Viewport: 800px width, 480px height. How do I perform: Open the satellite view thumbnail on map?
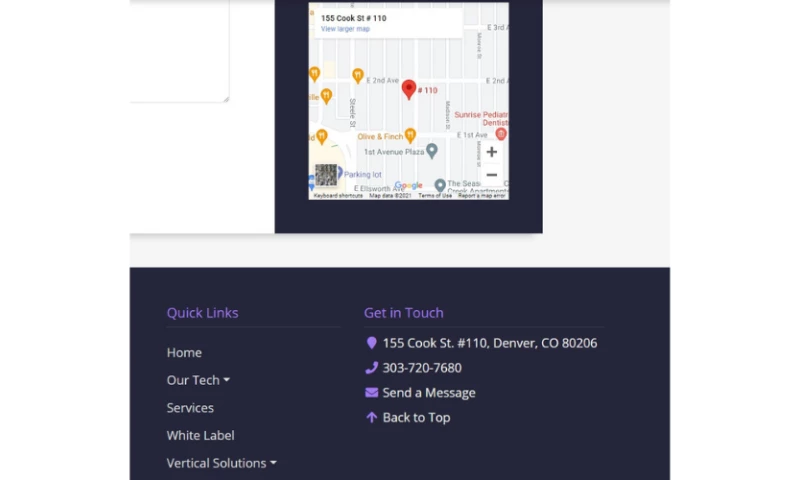click(x=326, y=175)
